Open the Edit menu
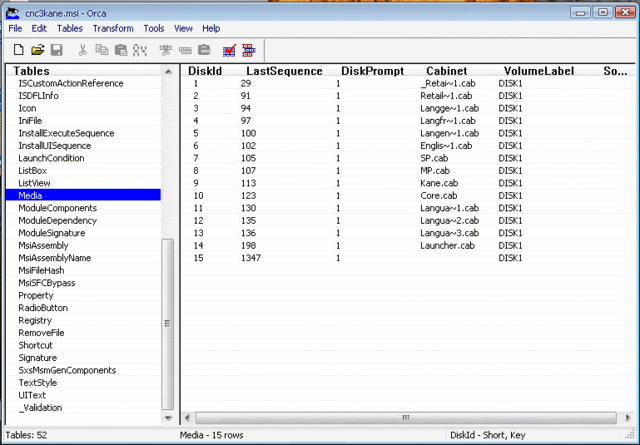 39,28
